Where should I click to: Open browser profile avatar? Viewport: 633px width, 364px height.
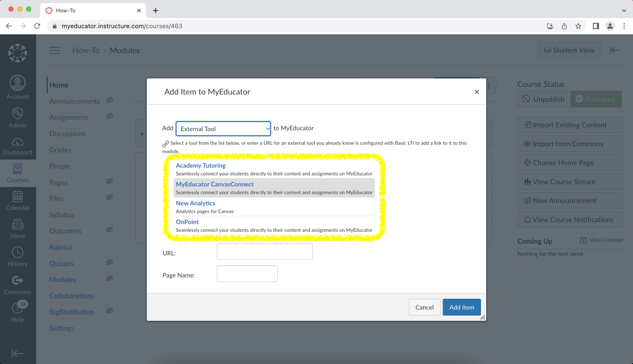pyautogui.click(x=610, y=26)
